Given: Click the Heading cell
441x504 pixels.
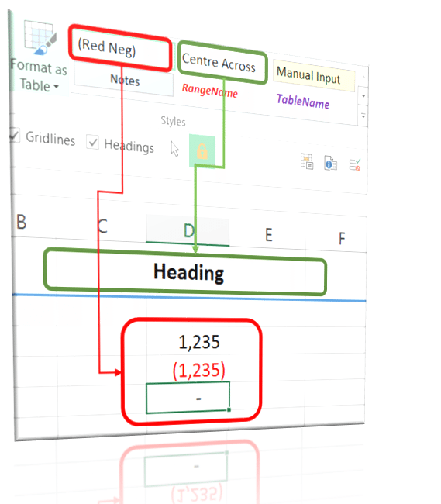Looking at the screenshot, I should pyautogui.click(x=188, y=273).
